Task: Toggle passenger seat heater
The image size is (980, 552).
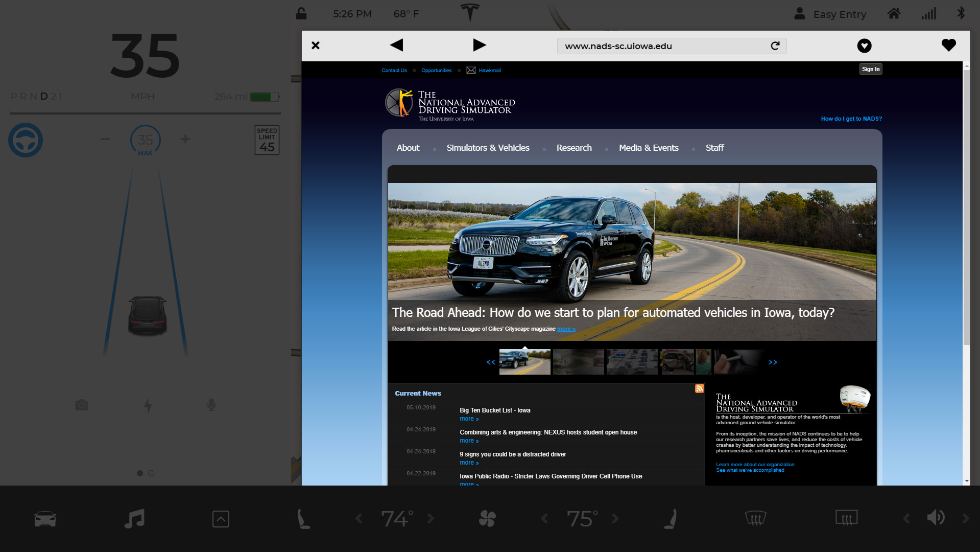Action: [x=671, y=519]
